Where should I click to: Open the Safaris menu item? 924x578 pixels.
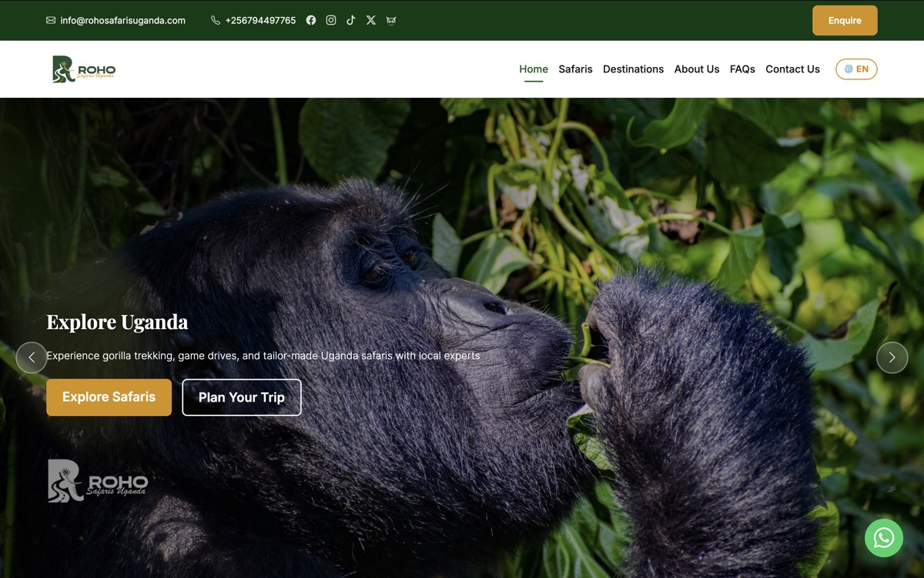point(576,69)
